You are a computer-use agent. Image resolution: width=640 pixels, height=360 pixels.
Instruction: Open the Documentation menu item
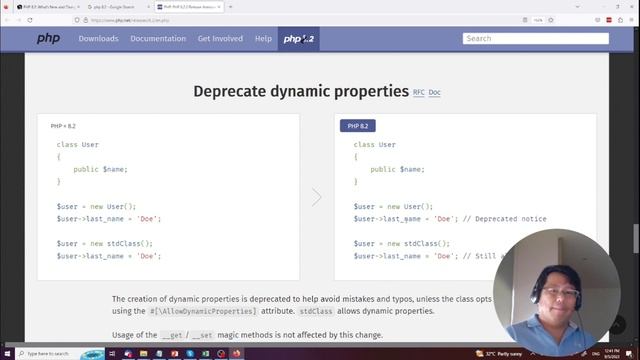(x=158, y=38)
